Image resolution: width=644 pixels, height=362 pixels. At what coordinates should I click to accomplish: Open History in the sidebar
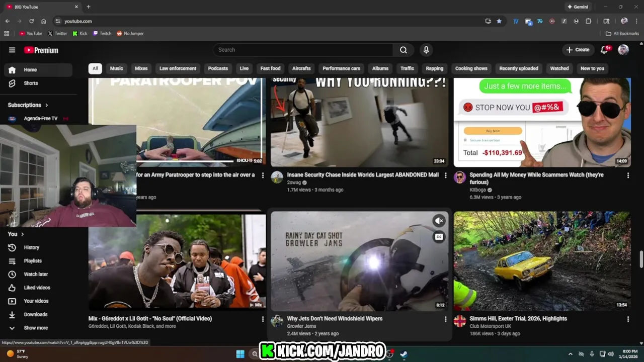[x=38, y=247]
